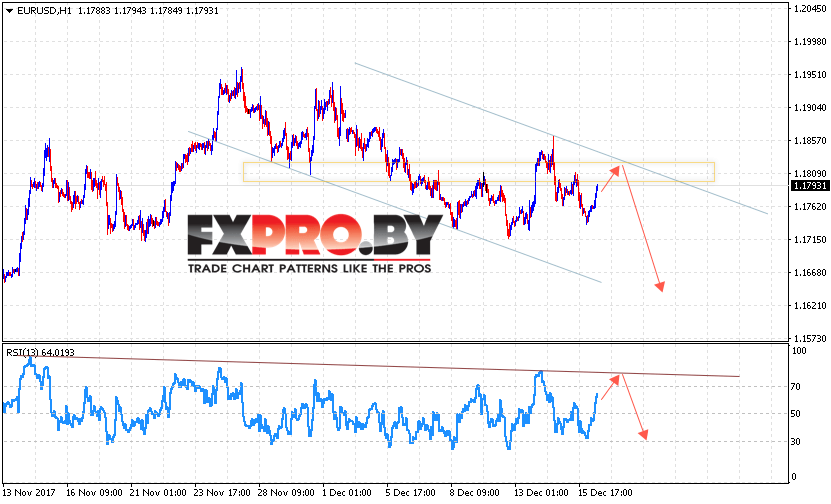This screenshot has height=504, width=831.
Task: Select the 1.20450 price axis label
Action: (810, 8)
